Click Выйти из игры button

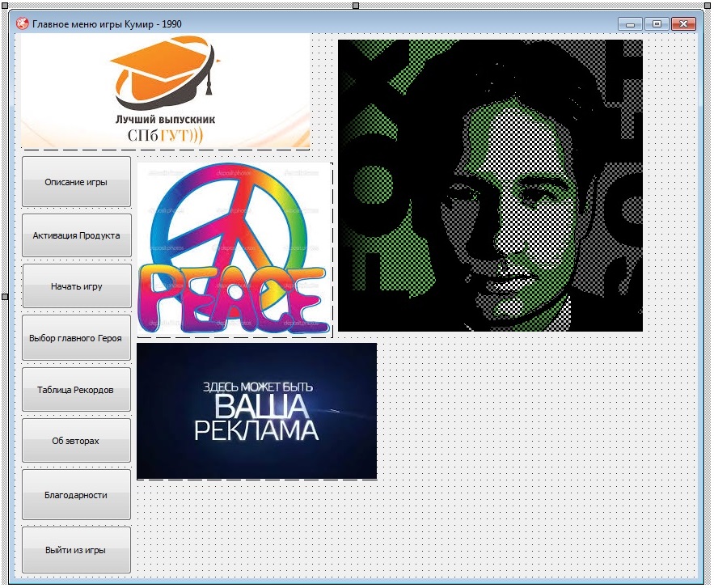click(x=77, y=550)
